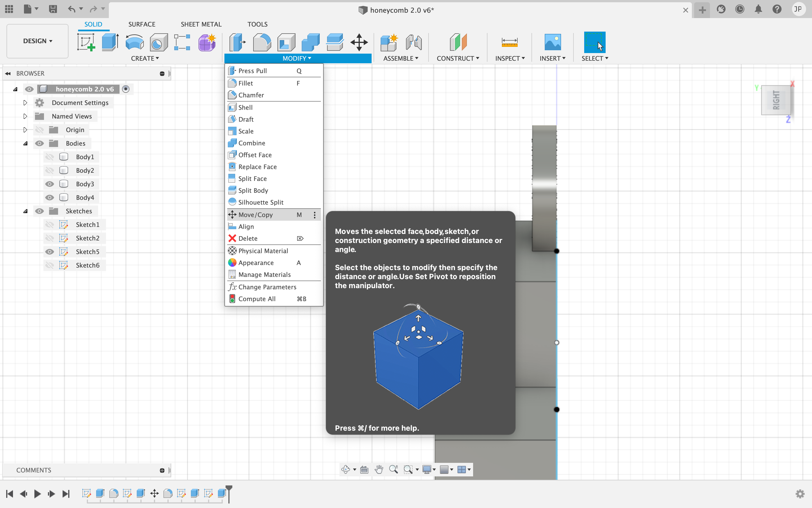Jump to the beginning of the timeline
812x508 pixels.
(9, 494)
